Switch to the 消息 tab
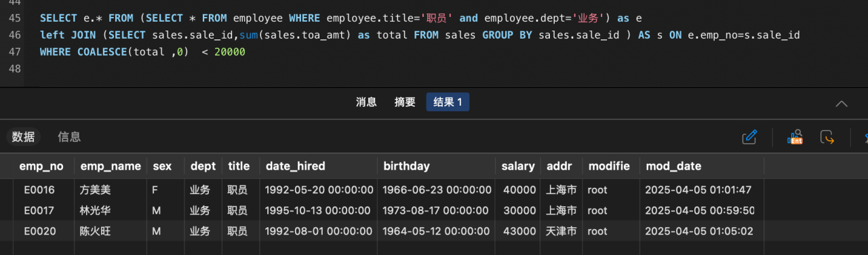 366,102
